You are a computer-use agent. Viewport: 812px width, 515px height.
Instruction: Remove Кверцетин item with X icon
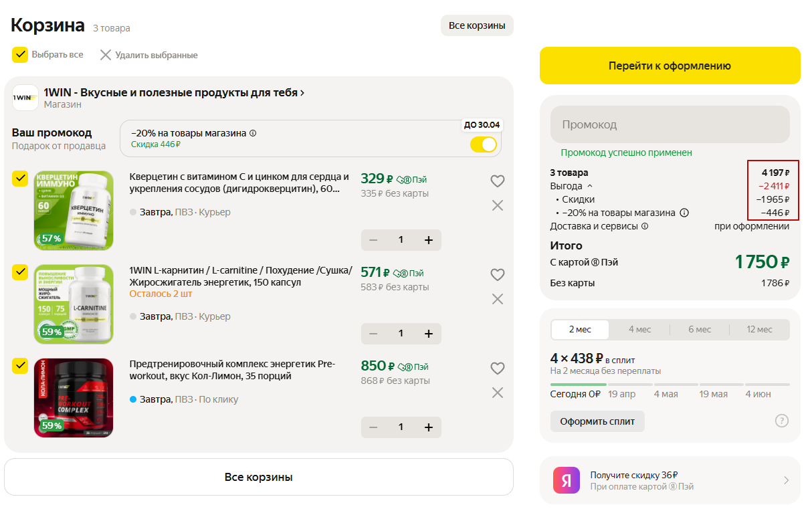pos(497,205)
